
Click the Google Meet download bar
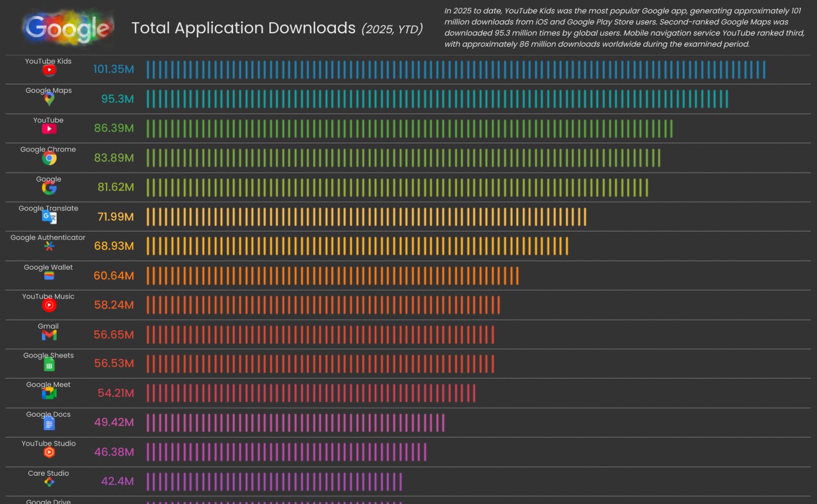pos(311,393)
